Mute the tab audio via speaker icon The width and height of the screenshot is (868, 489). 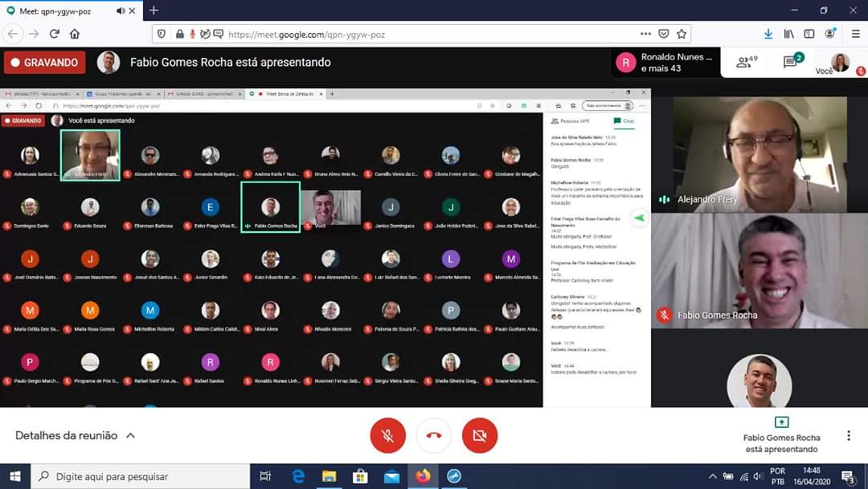(120, 10)
